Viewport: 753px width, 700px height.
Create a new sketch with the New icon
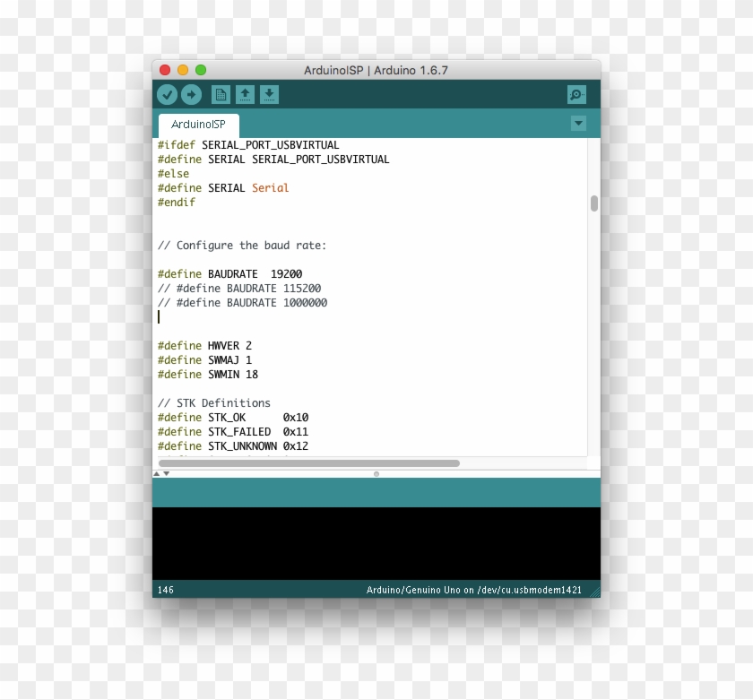pyautogui.click(x=220, y=94)
